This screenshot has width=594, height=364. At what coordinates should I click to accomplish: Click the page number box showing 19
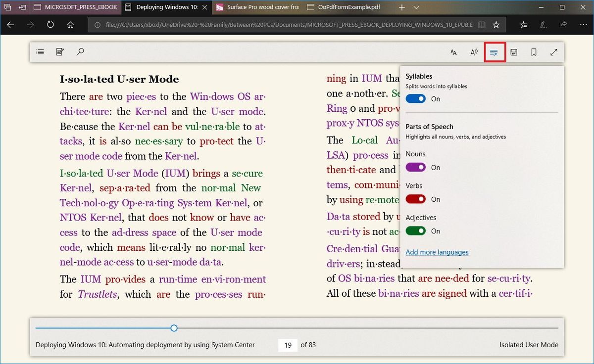288,345
